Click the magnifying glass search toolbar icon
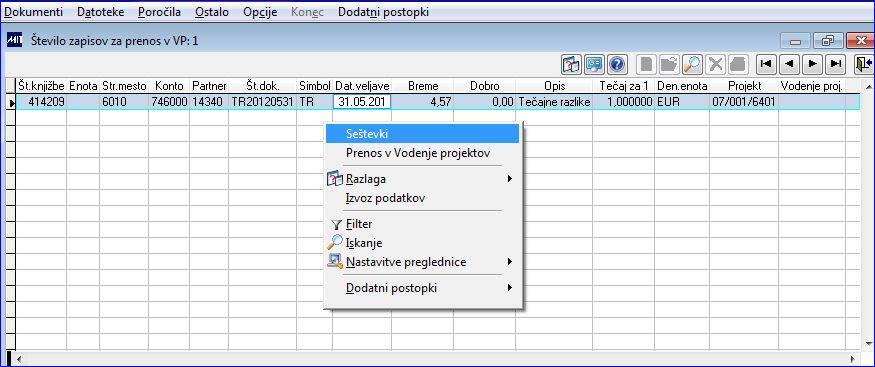 [692, 64]
